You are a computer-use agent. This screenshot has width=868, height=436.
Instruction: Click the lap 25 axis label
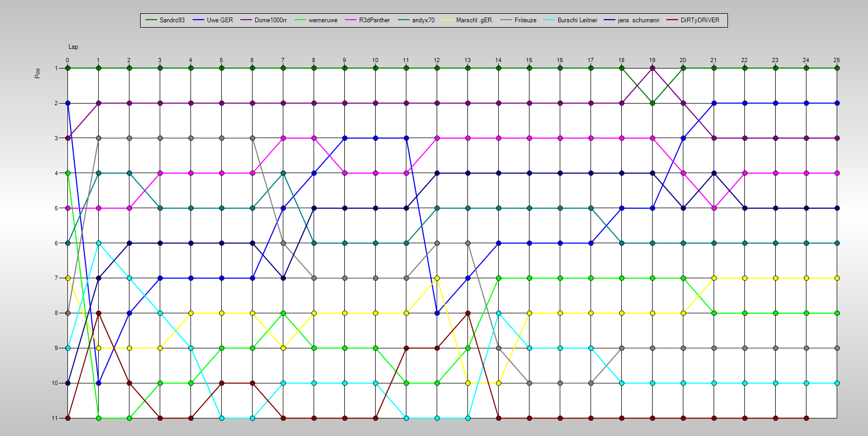coord(837,60)
